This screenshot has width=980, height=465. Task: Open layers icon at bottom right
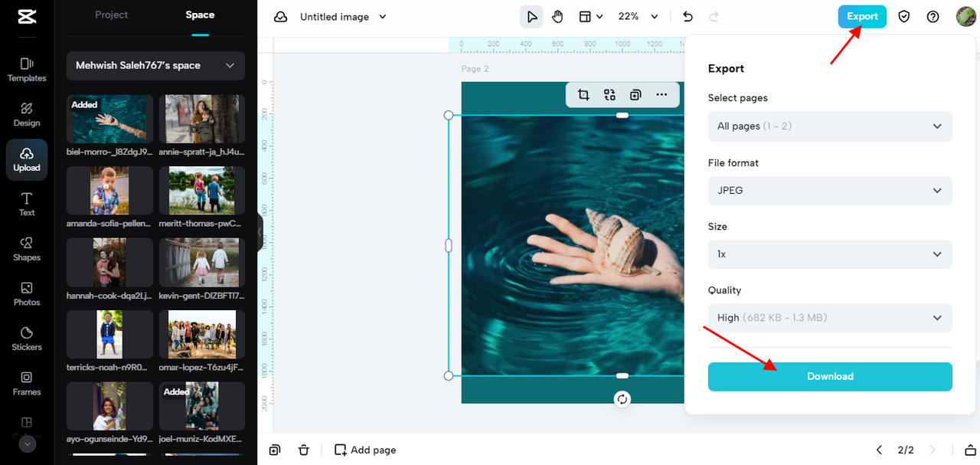970,450
